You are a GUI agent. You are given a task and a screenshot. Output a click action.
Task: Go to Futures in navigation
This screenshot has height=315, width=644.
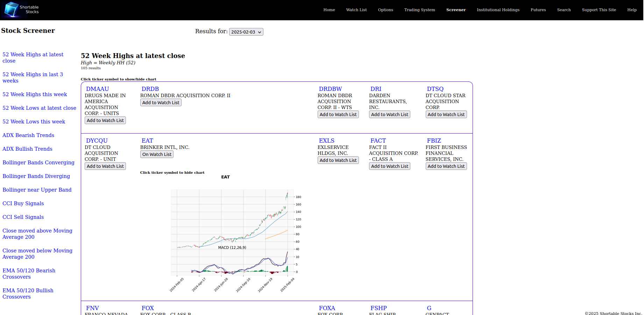click(538, 10)
